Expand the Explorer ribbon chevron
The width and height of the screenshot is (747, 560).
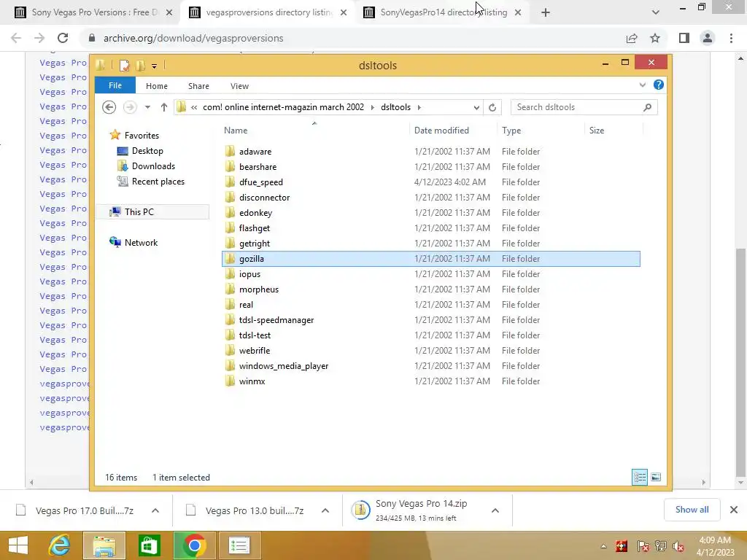643,85
